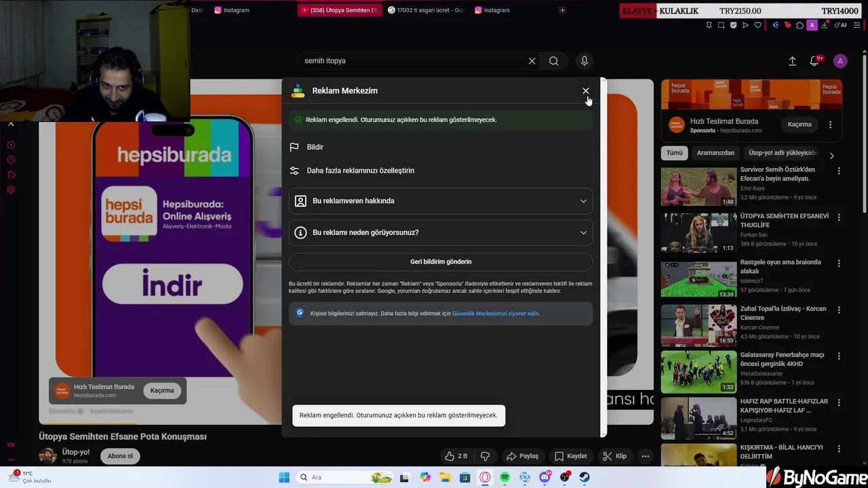Image resolution: width=868 pixels, height=488 pixels.
Task: Open the browser AI assistant button
Action: 842,25
